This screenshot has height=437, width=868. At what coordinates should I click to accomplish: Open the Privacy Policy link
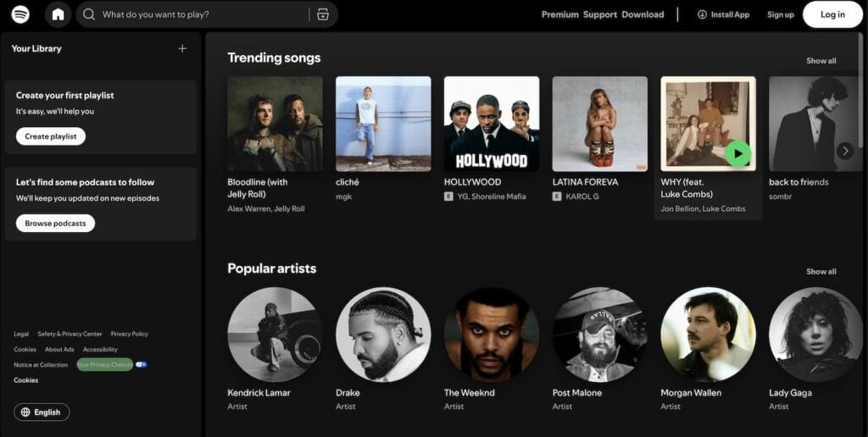(x=129, y=334)
